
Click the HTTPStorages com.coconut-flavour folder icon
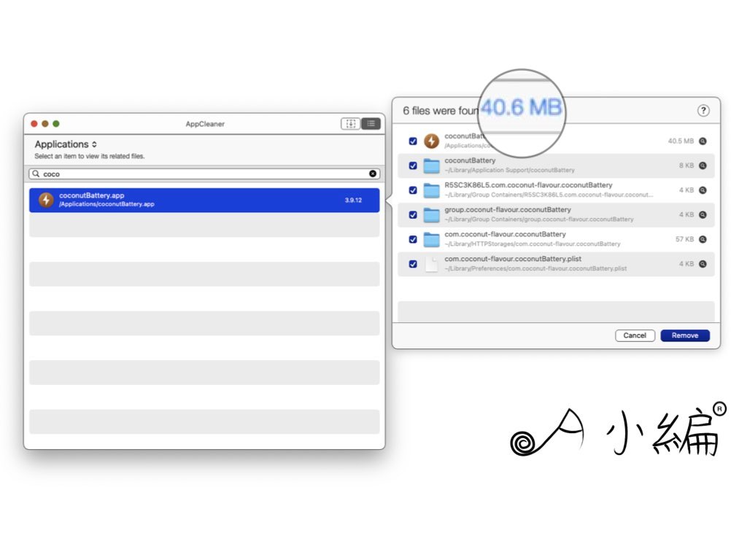click(x=432, y=239)
